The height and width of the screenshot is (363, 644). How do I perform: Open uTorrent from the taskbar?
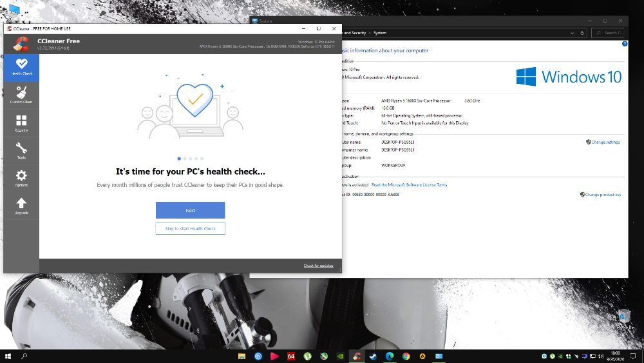point(307,356)
